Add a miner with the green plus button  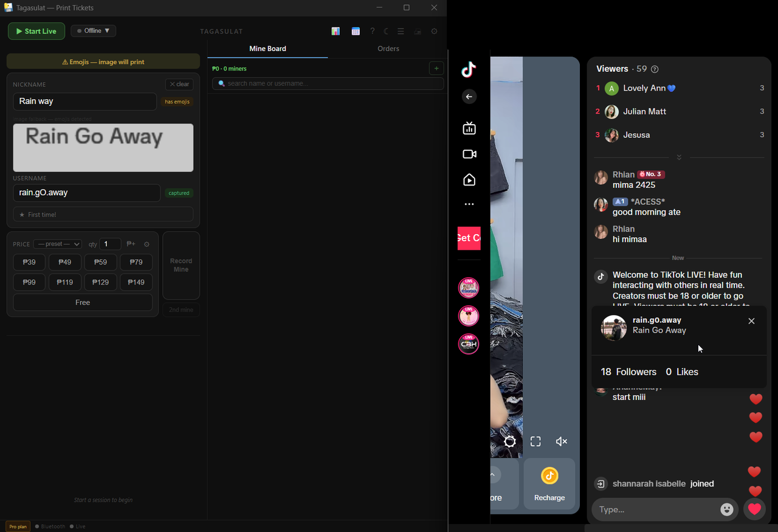[436, 69]
